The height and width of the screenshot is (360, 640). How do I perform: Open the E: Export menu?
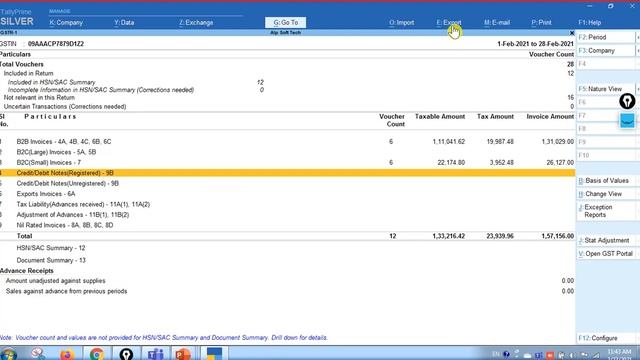click(x=449, y=22)
